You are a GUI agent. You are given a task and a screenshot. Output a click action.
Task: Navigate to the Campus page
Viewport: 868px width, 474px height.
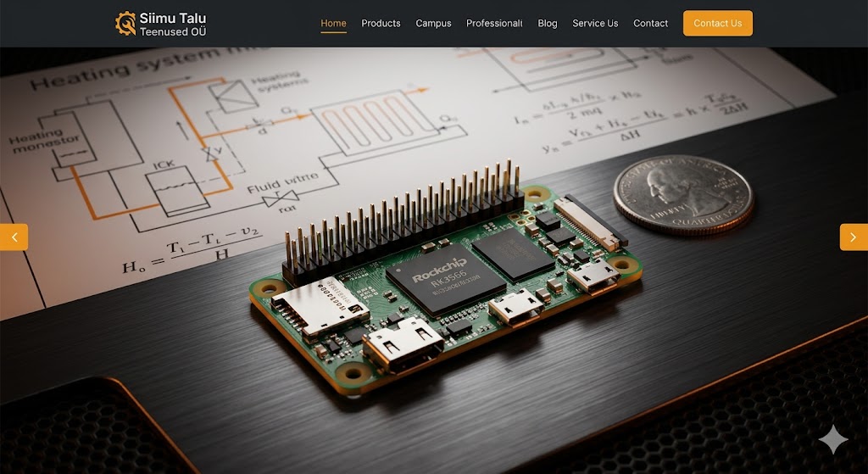(x=433, y=23)
